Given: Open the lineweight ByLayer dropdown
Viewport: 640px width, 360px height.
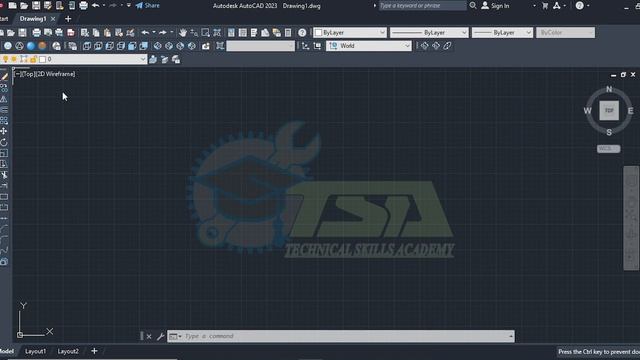Looking at the screenshot, I should pyautogui.click(x=502, y=33).
